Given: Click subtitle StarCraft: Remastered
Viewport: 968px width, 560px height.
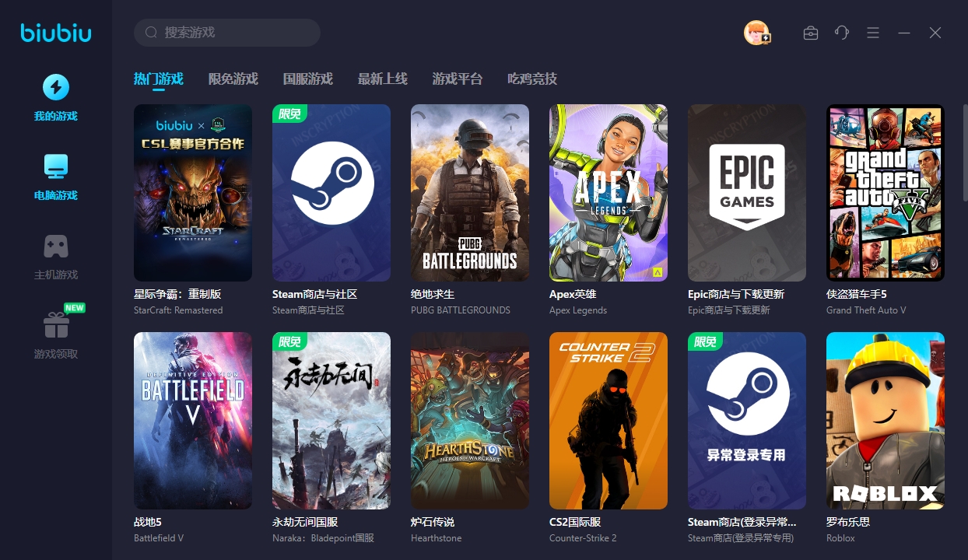Looking at the screenshot, I should click(x=178, y=310).
